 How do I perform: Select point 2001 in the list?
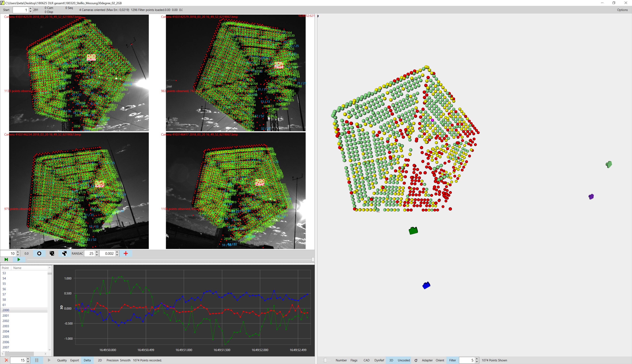tap(6, 315)
